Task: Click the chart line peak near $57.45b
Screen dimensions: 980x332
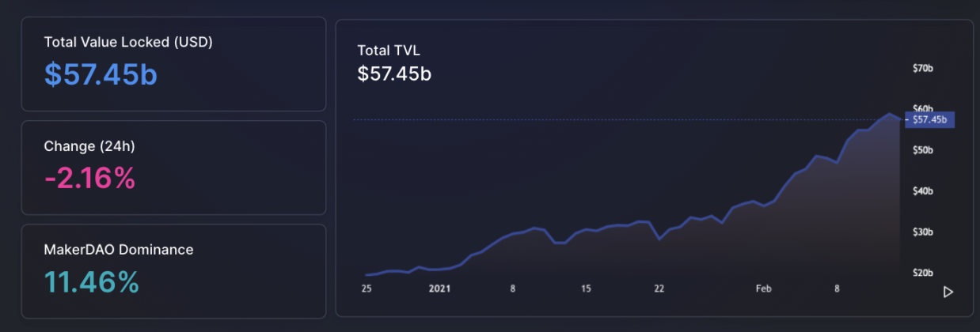Action: [x=890, y=115]
